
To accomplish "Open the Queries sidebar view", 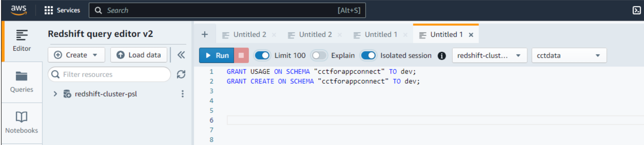I will [x=22, y=82].
